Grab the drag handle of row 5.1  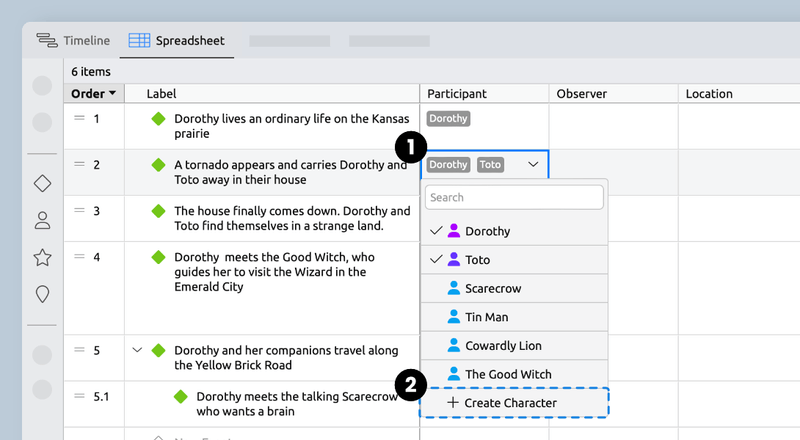(x=79, y=396)
